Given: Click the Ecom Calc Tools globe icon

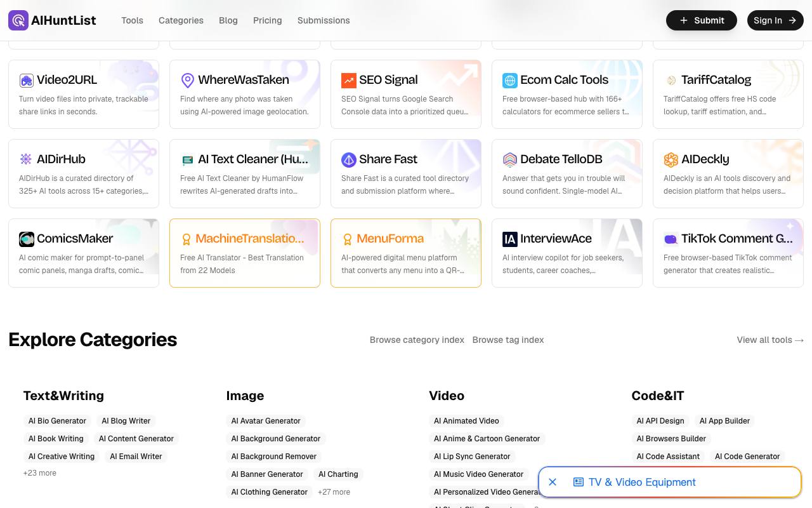Looking at the screenshot, I should pyautogui.click(x=510, y=80).
